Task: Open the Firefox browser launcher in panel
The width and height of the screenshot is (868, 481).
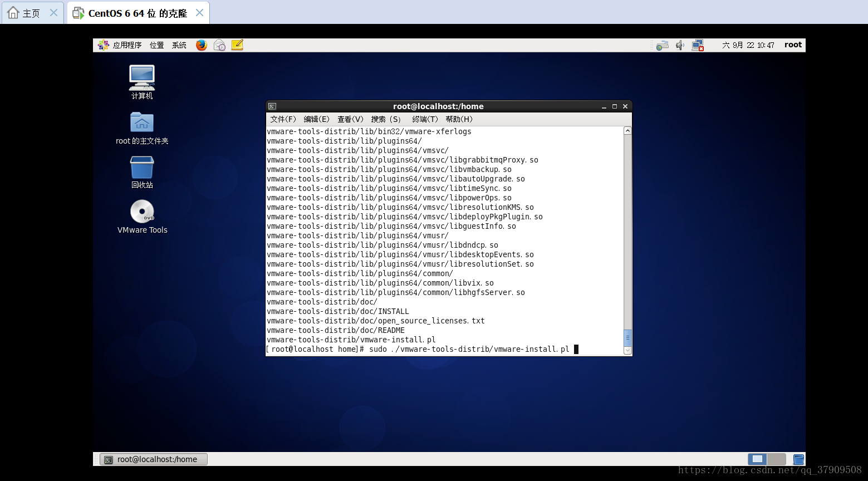Action: tap(202, 45)
